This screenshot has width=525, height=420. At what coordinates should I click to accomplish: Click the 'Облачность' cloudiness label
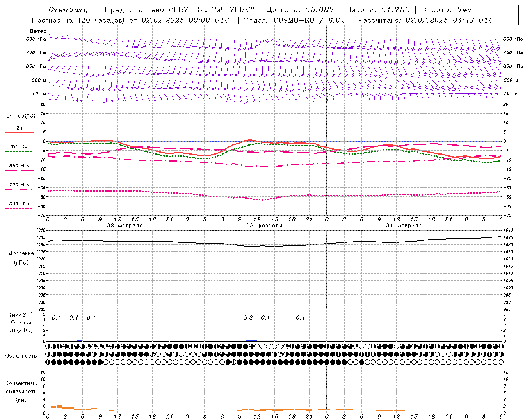point(21,356)
